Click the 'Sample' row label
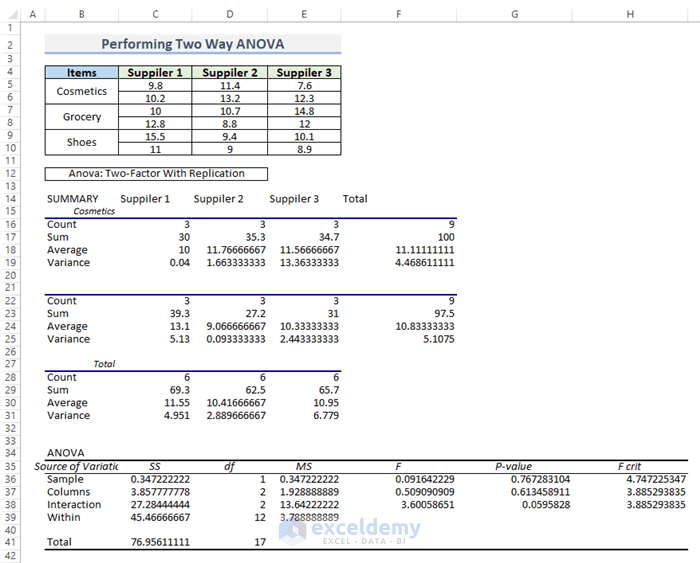 pyautogui.click(x=65, y=479)
